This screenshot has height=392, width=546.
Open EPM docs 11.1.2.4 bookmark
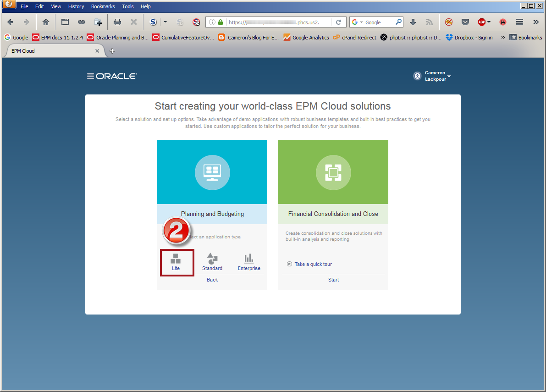(x=57, y=37)
